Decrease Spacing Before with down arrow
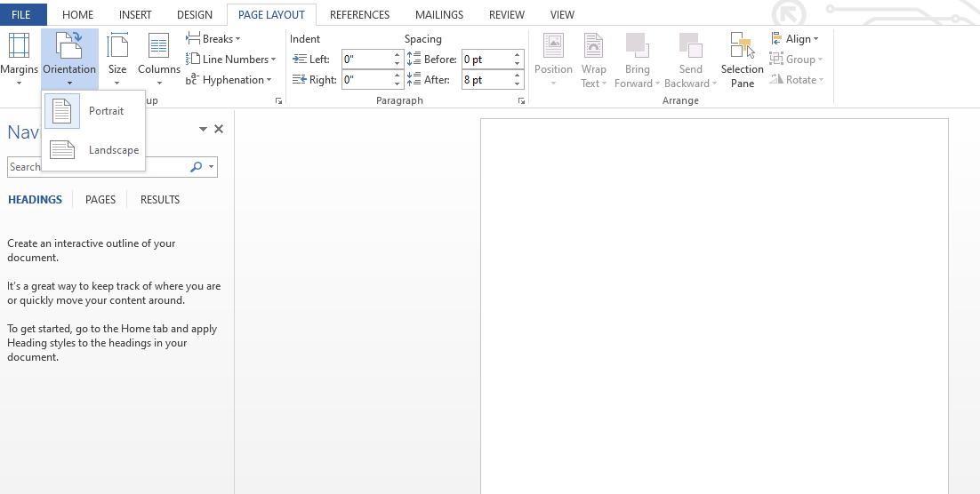Image resolution: width=980 pixels, height=494 pixels. click(518, 64)
